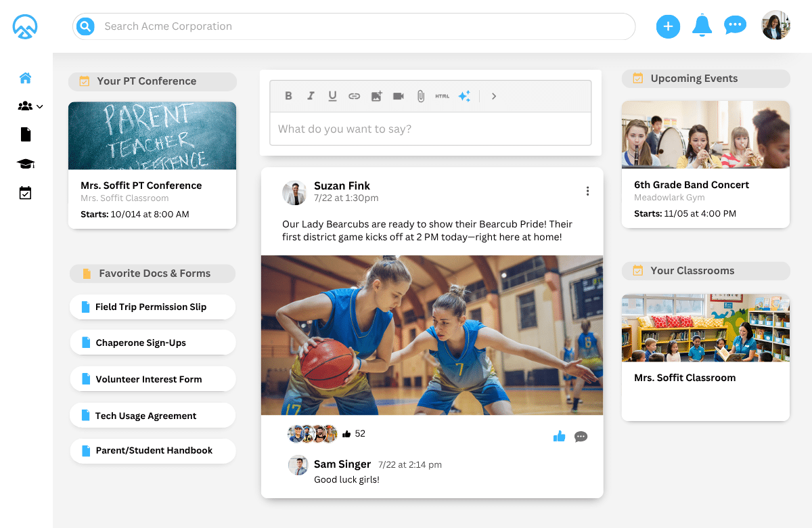Expand more editor tools chevron
Viewport: 812px width, 528px height.
[494, 96]
